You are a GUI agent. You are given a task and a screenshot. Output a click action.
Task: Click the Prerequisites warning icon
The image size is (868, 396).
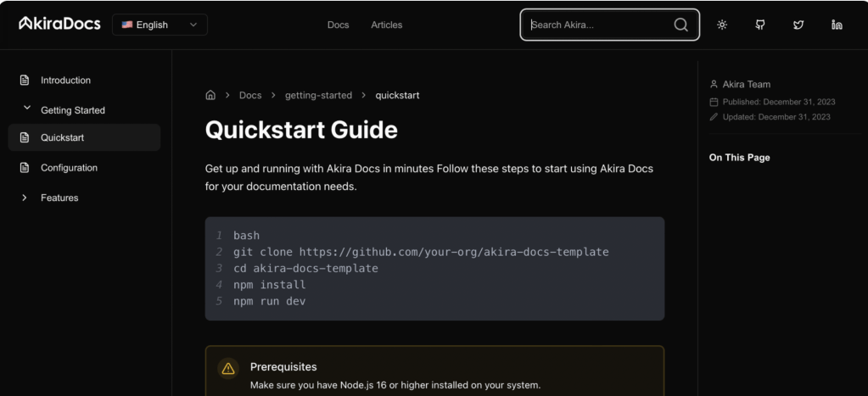pos(228,369)
